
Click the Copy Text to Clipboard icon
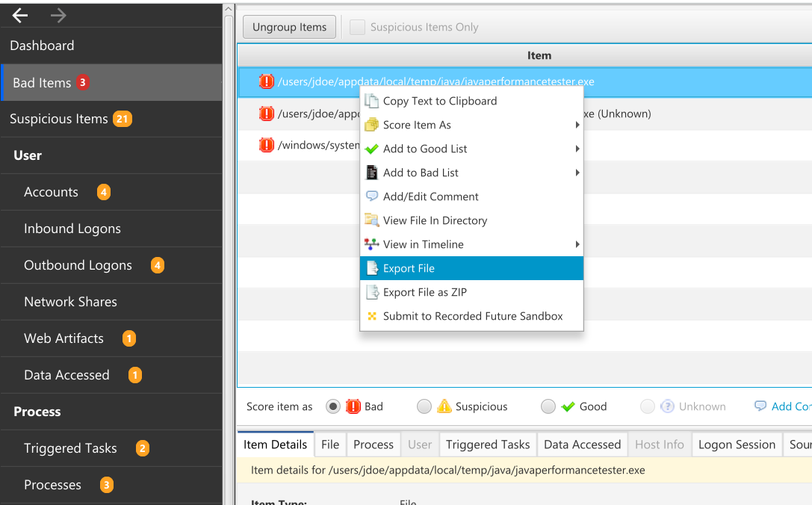click(371, 101)
